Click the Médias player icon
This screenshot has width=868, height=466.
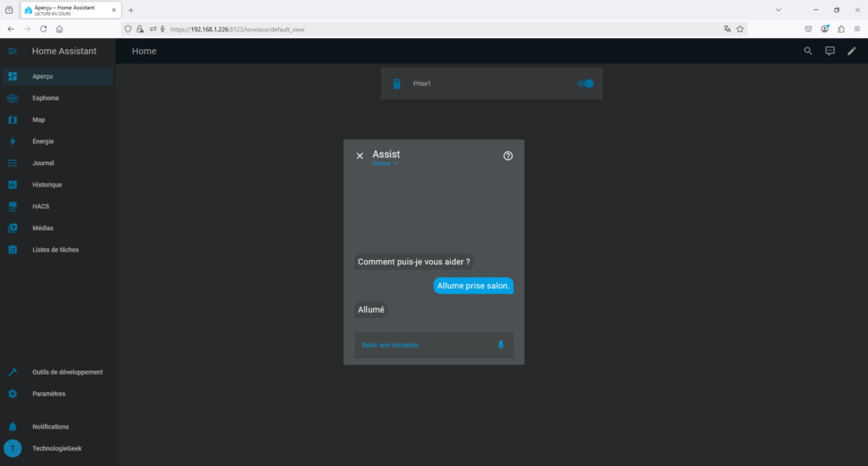(x=12, y=228)
